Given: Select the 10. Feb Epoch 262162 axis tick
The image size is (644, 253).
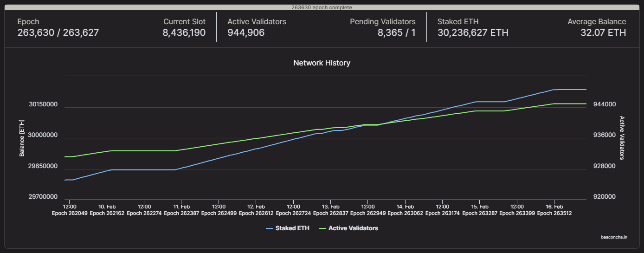Looking at the screenshot, I should point(107,210).
